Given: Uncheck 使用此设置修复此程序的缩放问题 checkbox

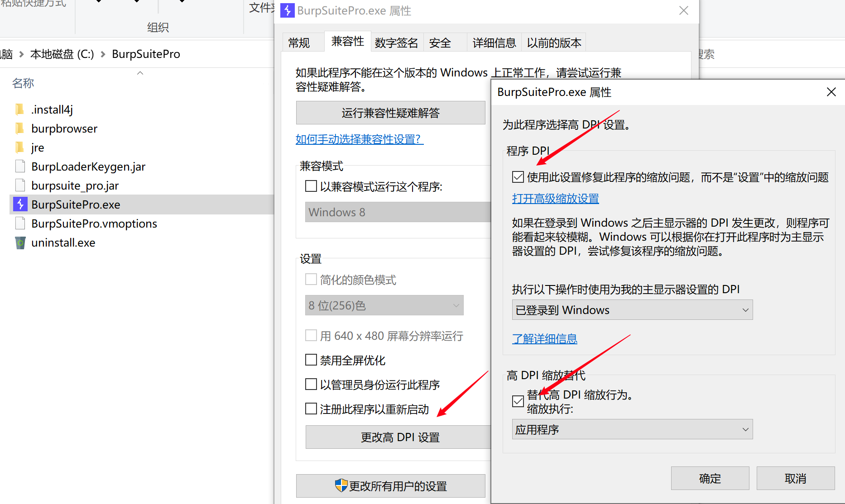Looking at the screenshot, I should click(x=518, y=177).
